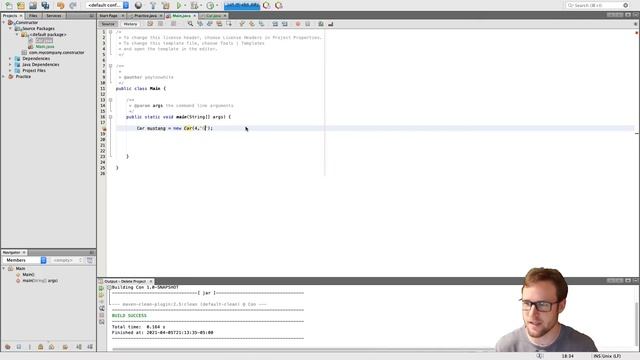
Task: Click the Debug Project toolbar icon
Action: [x=194, y=5]
